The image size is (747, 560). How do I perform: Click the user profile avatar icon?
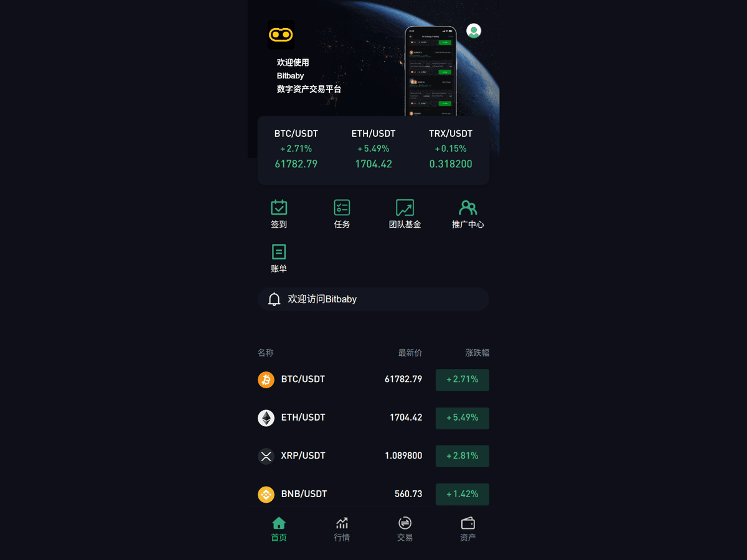[x=474, y=30]
